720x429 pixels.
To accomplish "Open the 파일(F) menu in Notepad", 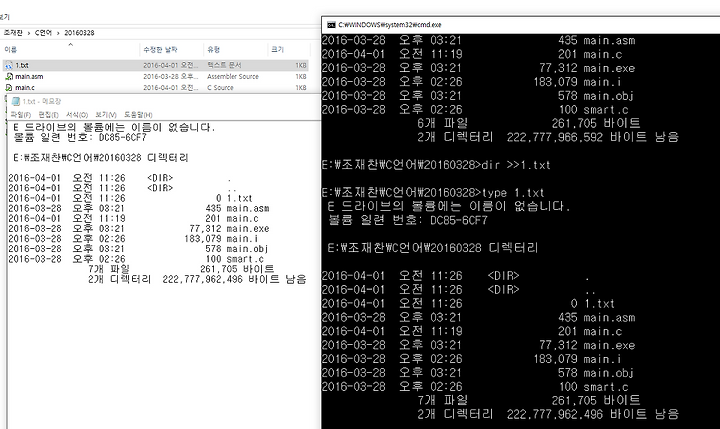I will (x=21, y=115).
